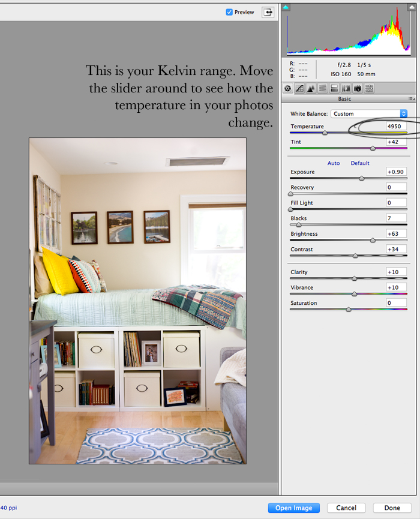Click the Vibrance value field
The image size is (420, 519).
(x=396, y=287)
